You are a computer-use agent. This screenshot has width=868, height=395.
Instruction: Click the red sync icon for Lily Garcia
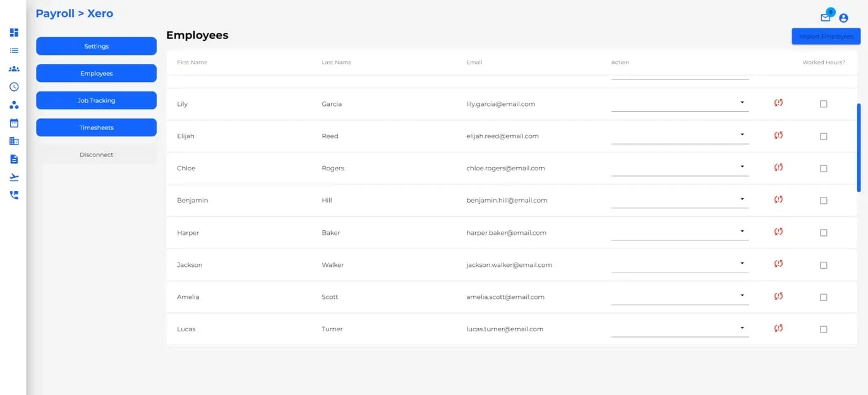point(778,103)
